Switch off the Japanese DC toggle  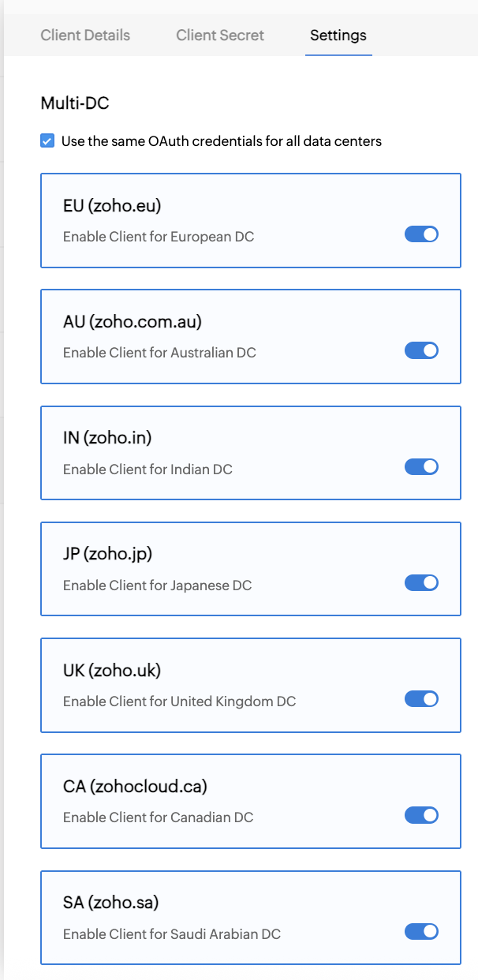click(x=421, y=582)
